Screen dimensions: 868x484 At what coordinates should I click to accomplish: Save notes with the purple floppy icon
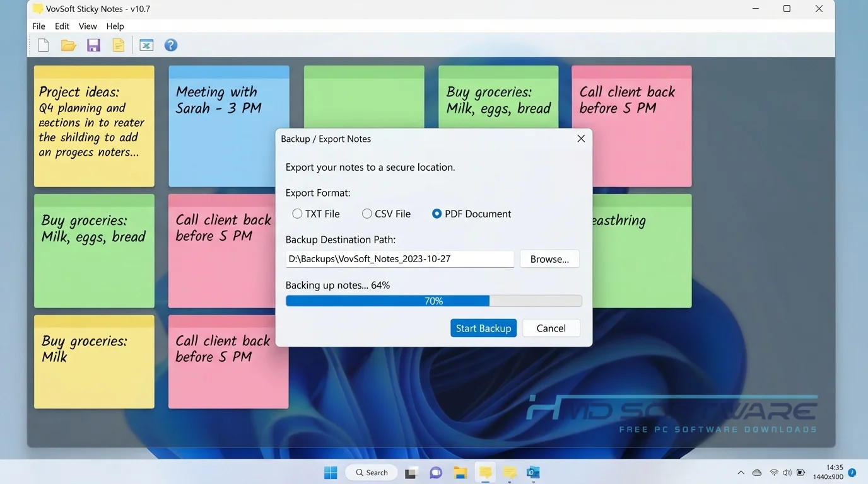94,45
